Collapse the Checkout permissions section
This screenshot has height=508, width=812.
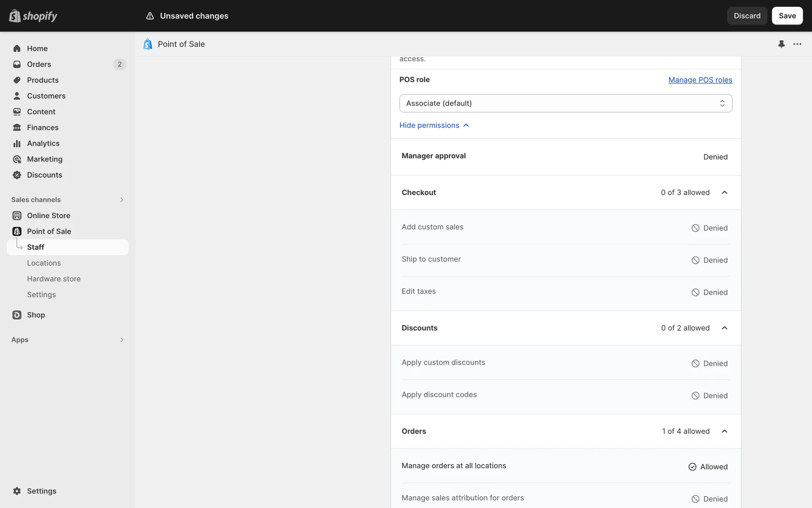point(724,193)
